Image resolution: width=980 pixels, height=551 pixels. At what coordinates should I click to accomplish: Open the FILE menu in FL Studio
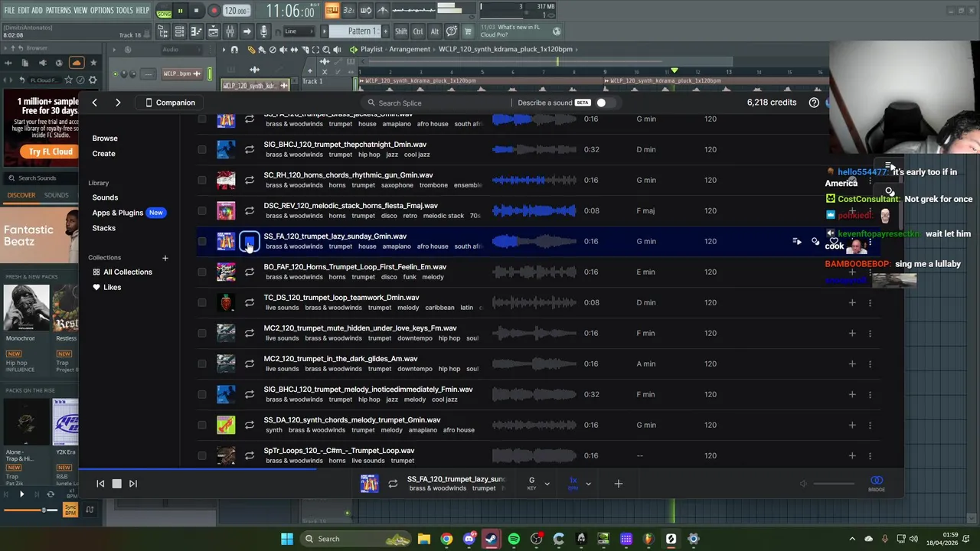coord(9,11)
